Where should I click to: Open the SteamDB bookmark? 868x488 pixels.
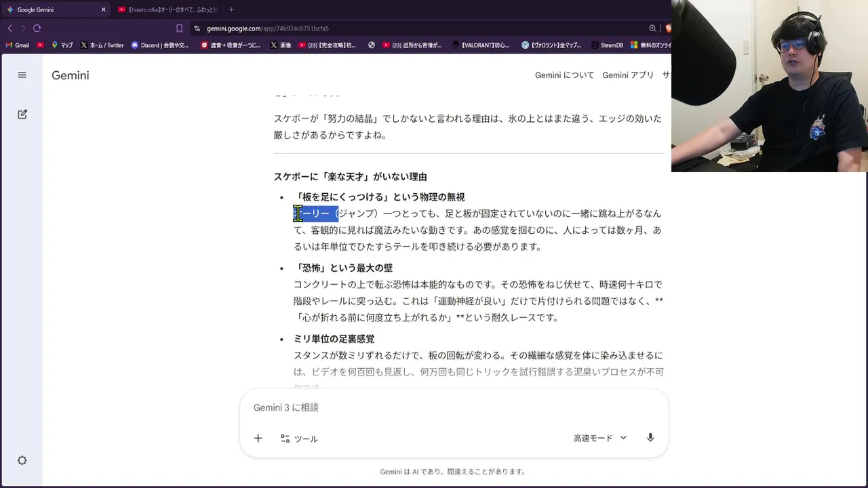pyautogui.click(x=607, y=45)
